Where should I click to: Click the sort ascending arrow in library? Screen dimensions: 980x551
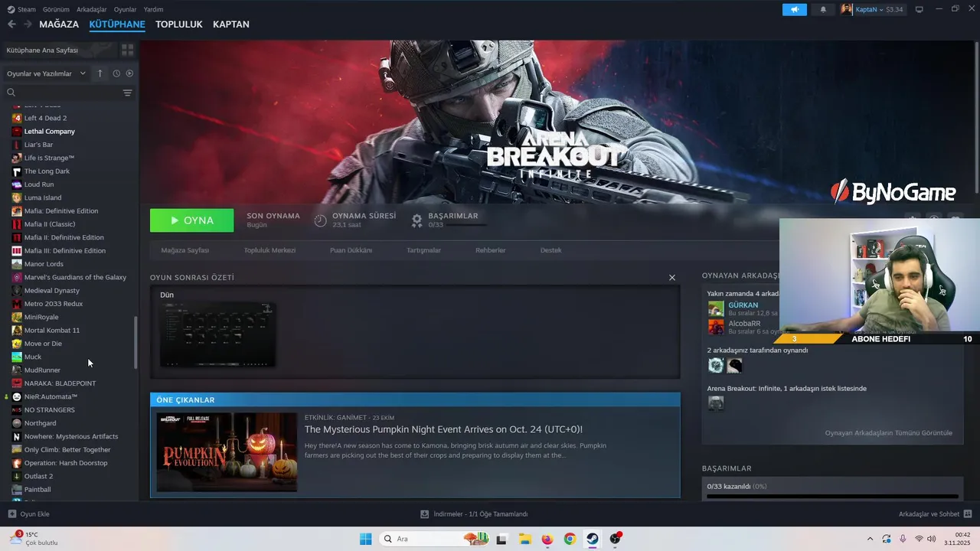pos(100,73)
